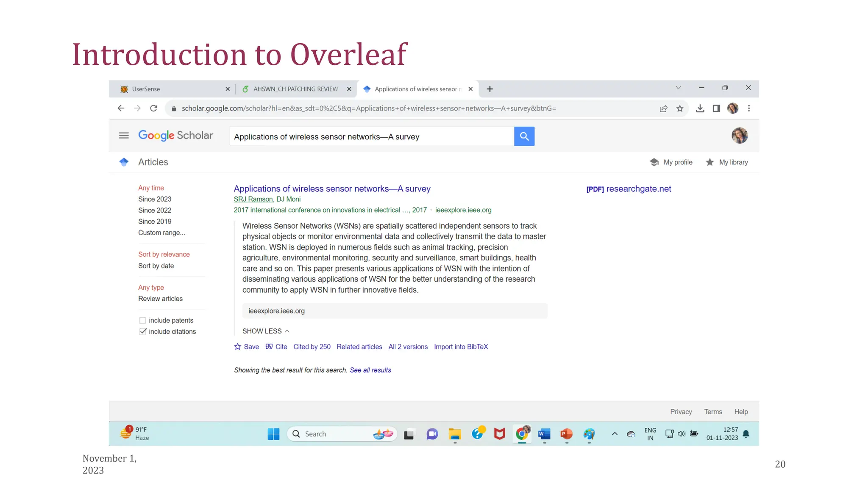Click the ieeexplore.ieee.org source box
Screen dimensions: 868x488
tap(395, 311)
